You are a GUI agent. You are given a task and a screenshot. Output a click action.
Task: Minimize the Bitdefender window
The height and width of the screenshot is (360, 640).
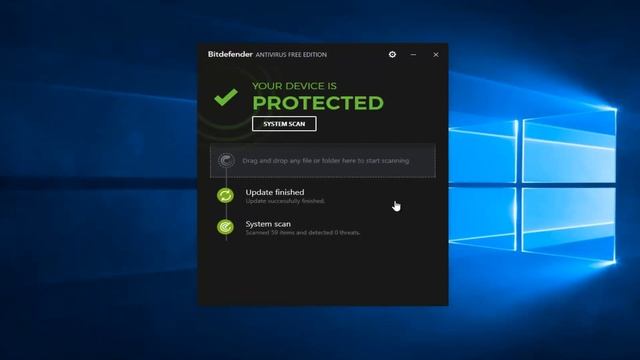pos(413,54)
